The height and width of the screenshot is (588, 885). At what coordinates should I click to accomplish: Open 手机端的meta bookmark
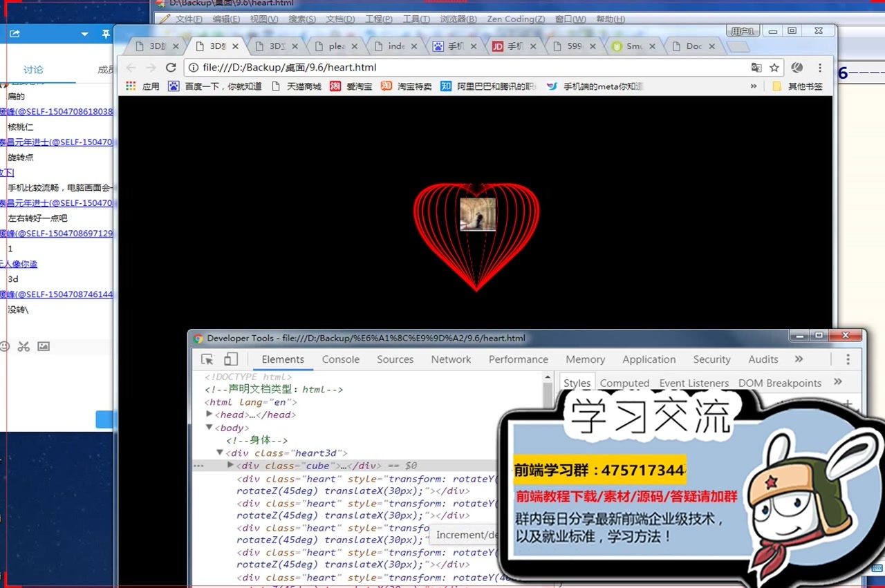pyautogui.click(x=595, y=86)
